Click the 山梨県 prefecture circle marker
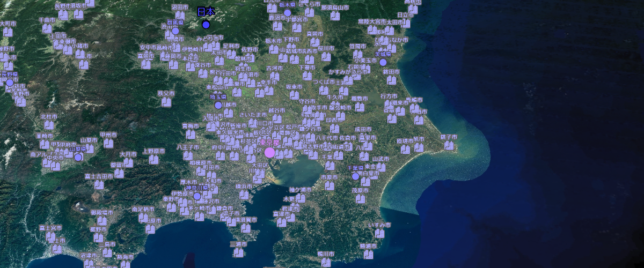This screenshot has height=268, width=644. [x=78, y=157]
